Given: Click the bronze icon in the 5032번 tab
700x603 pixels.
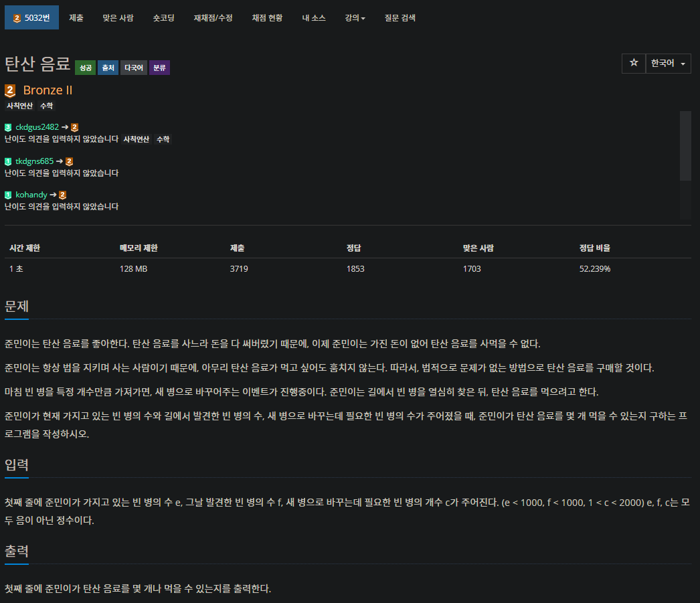Looking at the screenshot, I should click(x=17, y=18).
